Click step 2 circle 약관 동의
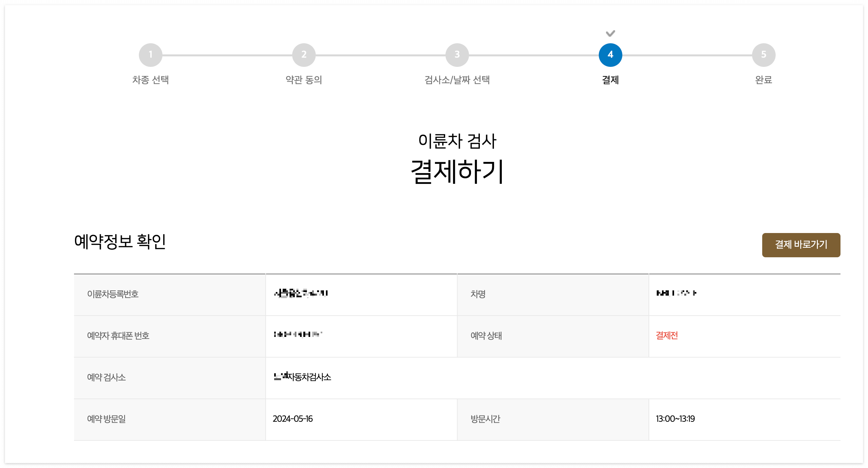 point(304,55)
